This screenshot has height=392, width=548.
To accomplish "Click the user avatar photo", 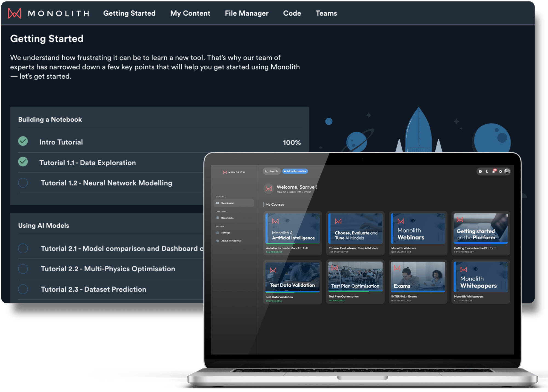I will coord(507,171).
